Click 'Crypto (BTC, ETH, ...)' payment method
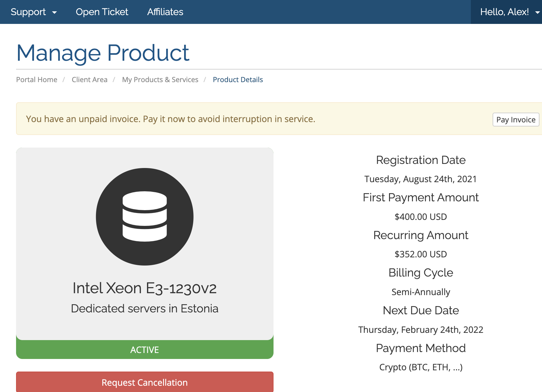Viewport: 542px width, 392px height. (421, 367)
